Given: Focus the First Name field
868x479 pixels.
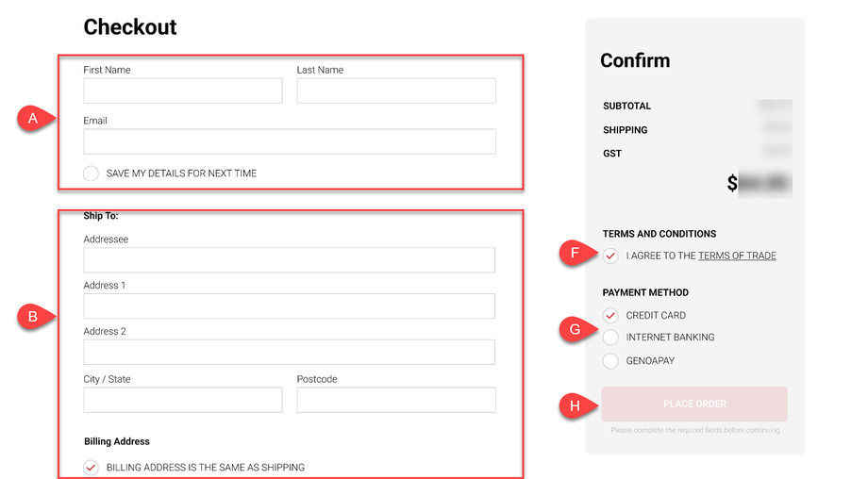Looking at the screenshot, I should tap(182, 91).
